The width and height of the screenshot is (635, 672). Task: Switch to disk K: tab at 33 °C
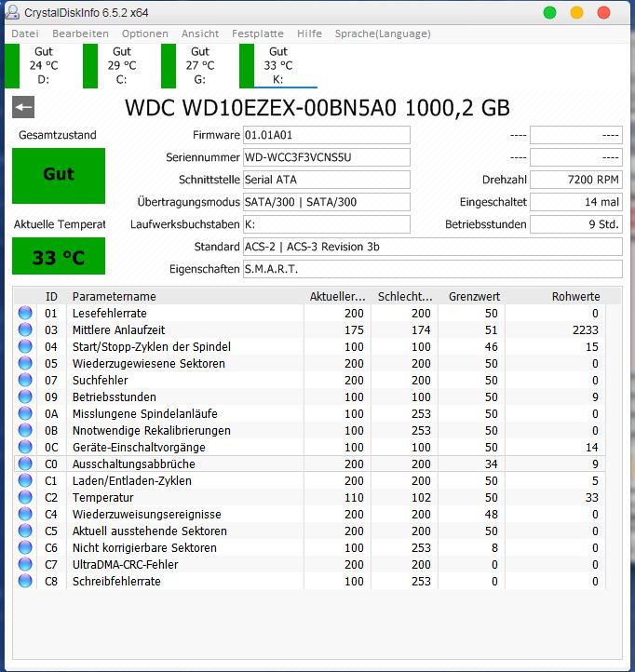tap(278, 65)
